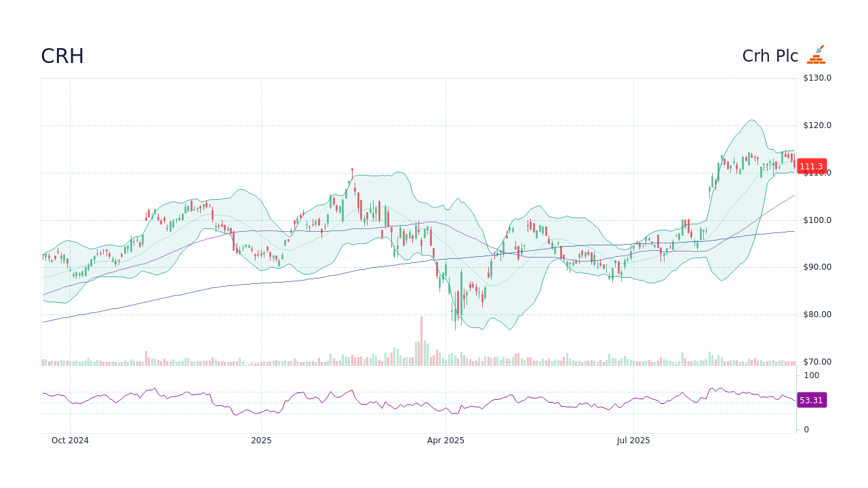Click the Jul 2025 date label
Screen dimensions: 868x488
point(634,440)
